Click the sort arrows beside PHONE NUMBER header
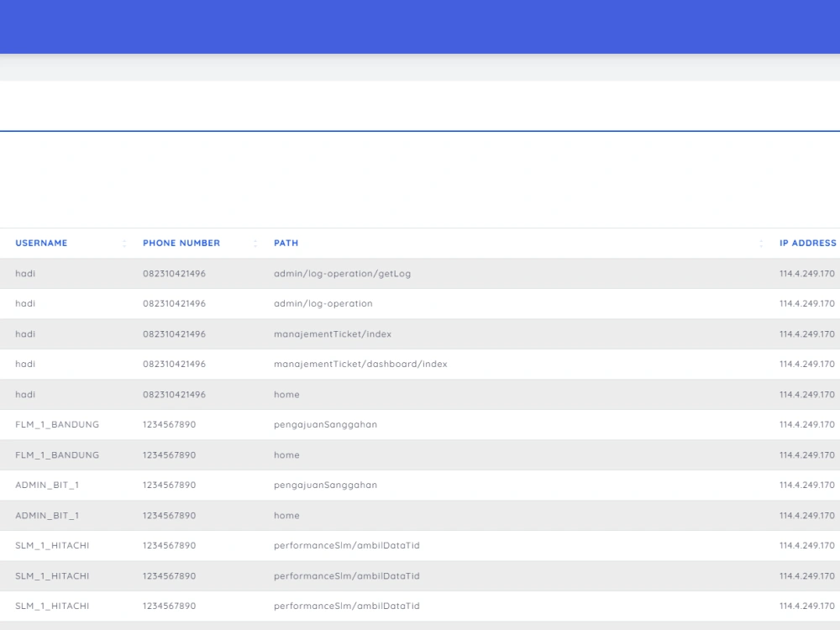Viewport: 840px width, 630px height. coord(255,244)
